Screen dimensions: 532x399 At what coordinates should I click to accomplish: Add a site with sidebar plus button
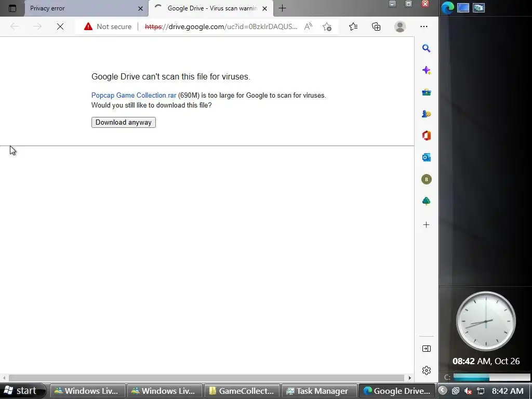tap(427, 224)
